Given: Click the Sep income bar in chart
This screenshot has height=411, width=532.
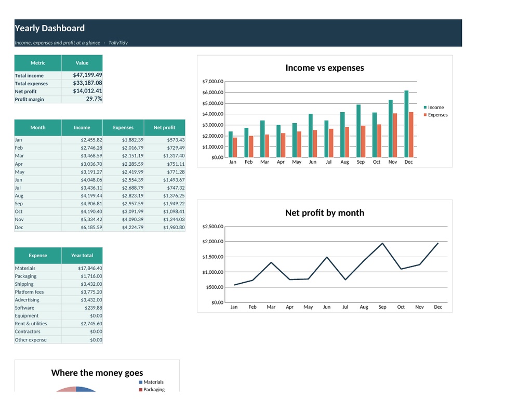Looking at the screenshot, I should (x=358, y=131).
